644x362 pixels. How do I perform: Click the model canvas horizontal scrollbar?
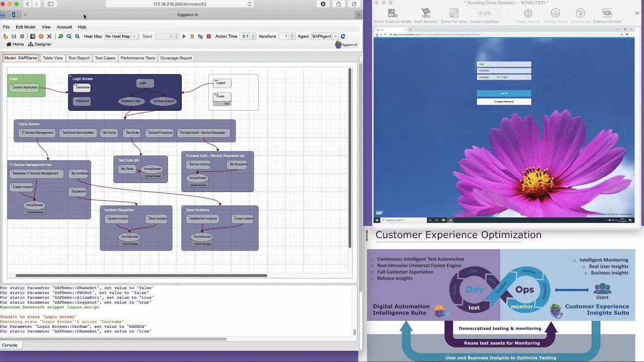tap(141, 276)
